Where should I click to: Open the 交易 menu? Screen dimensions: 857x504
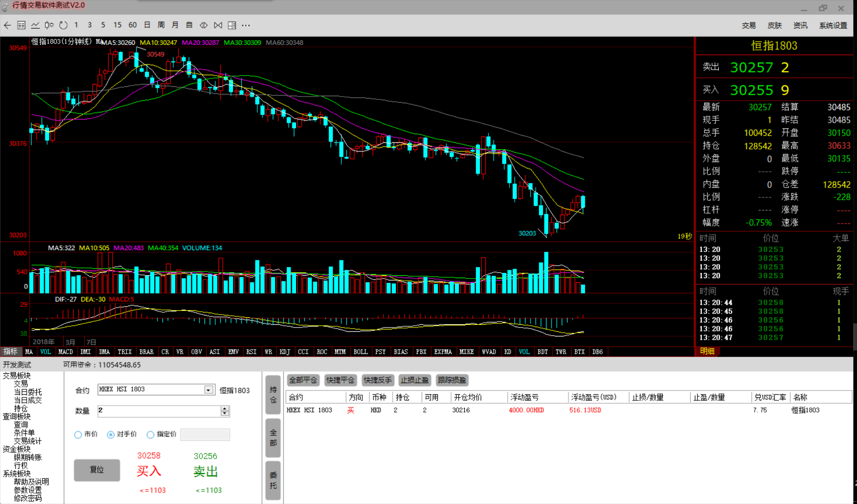749,26
